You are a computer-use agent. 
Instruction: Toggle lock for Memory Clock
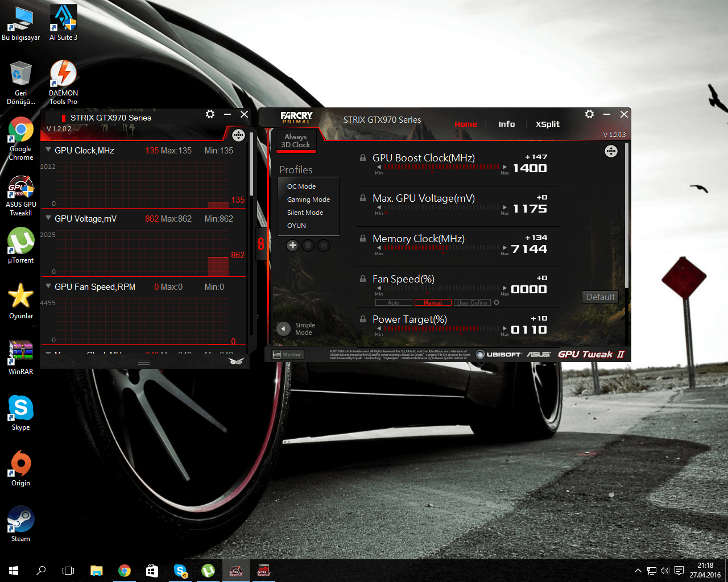(363, 238)
